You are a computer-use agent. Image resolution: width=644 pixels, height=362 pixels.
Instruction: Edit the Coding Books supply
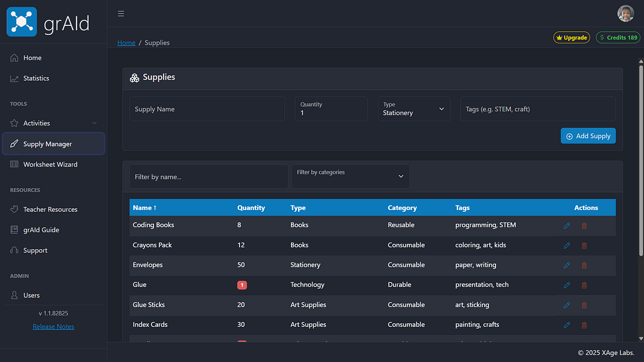coord(567,226)
